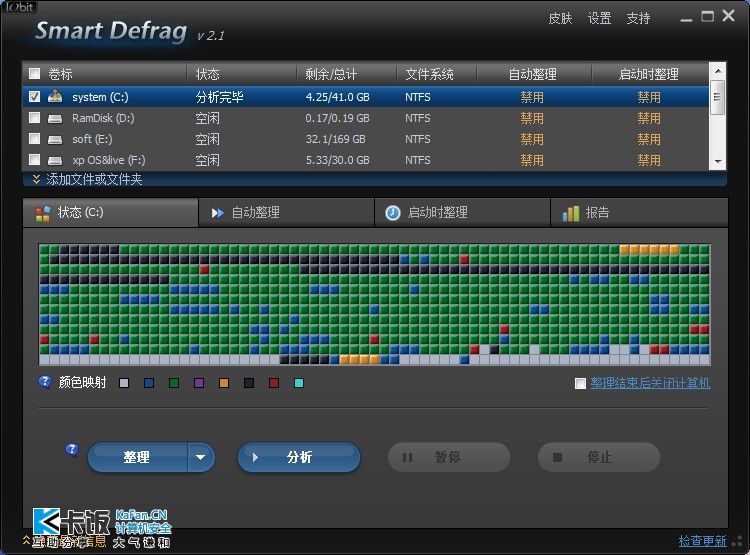
Task: Open the 皮肤 menu
Action: (560, 19)
